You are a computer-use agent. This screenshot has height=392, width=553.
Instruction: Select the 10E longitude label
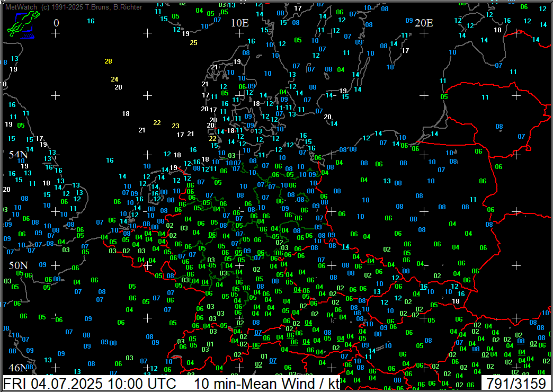240,23
